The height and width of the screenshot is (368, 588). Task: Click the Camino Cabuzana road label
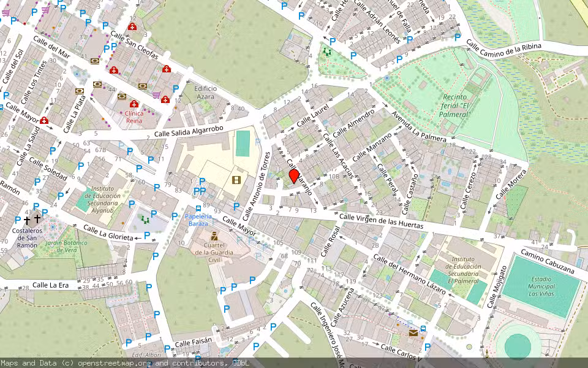tap(547, 262)
